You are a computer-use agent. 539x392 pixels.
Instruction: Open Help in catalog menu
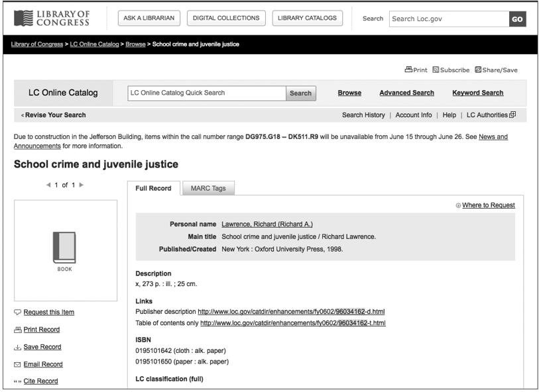click(x=449, y=115)
